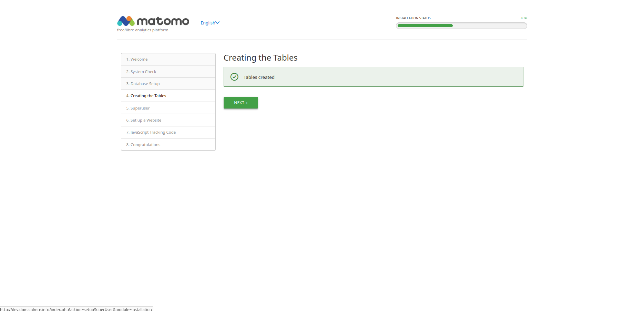Viewport: 644px width, 311px height.
Task: Click the 43% progress percentage label
Action: 524,18
